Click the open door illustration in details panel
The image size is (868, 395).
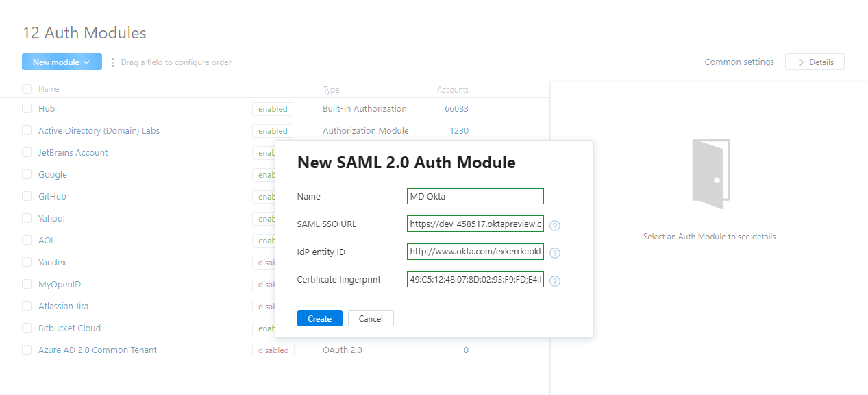click(x=710, y=173)
